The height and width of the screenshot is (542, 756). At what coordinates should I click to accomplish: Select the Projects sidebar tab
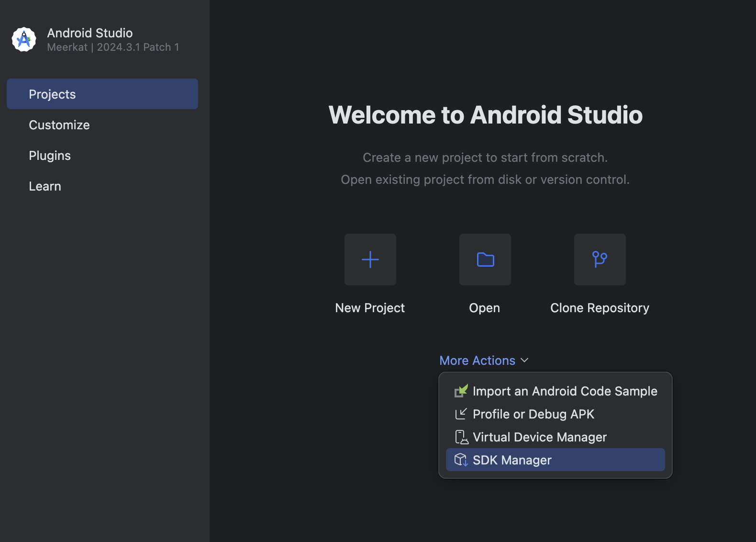102,94
